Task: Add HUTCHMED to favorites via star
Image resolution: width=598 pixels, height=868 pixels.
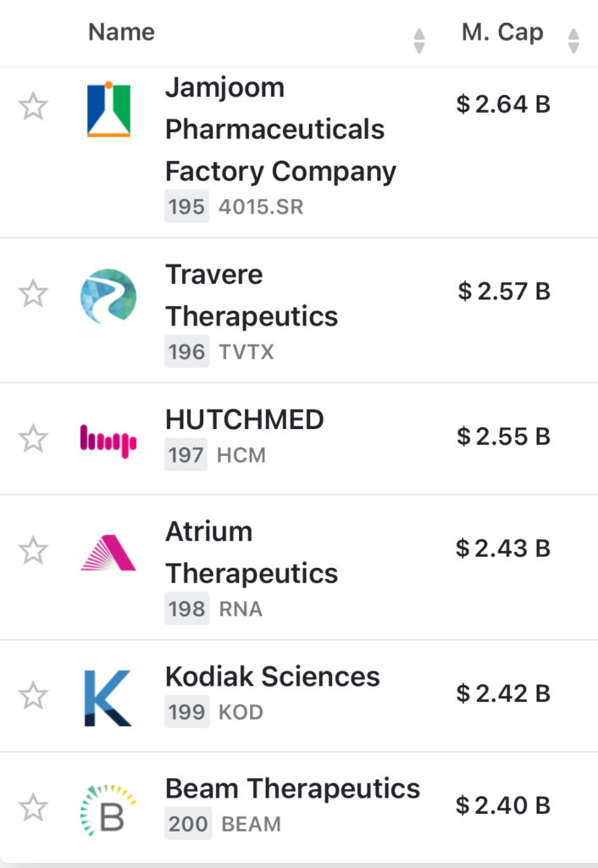Action: click(33, 439)
